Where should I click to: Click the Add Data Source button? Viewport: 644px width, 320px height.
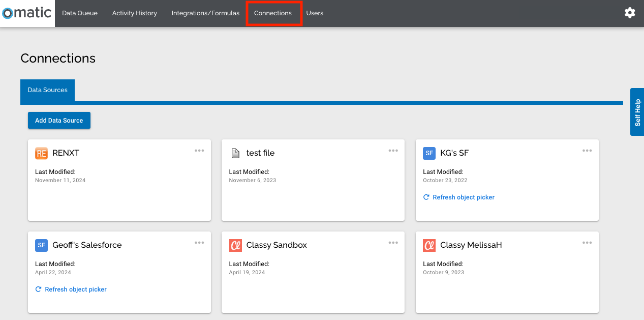click(59, 121)
